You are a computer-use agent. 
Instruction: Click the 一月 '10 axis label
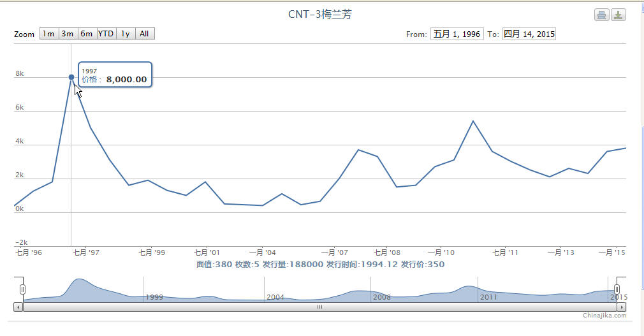click(x=441, y=252)
